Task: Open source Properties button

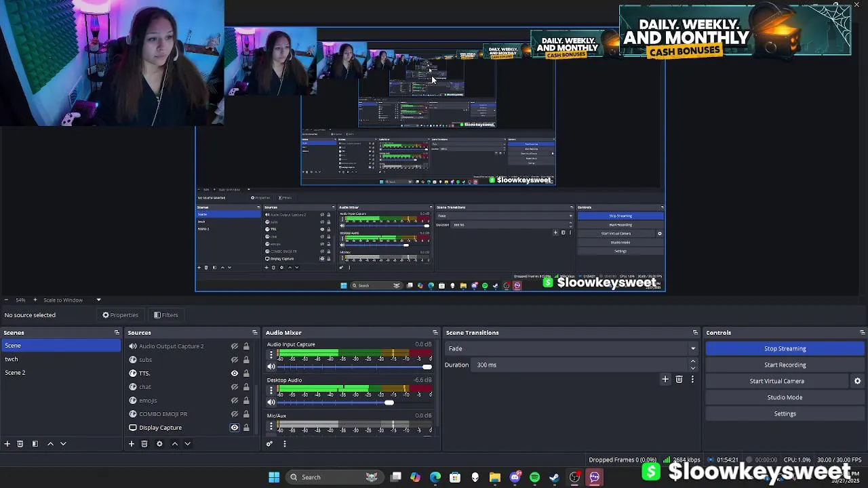Action: pos(121,315)
